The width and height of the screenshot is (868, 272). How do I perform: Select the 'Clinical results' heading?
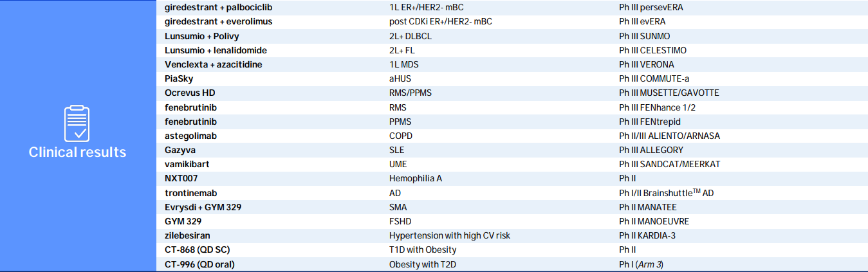(77, 152)
